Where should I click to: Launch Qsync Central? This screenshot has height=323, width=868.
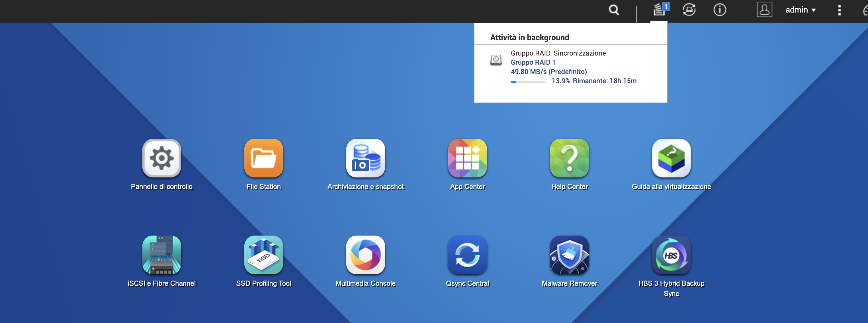467,255
